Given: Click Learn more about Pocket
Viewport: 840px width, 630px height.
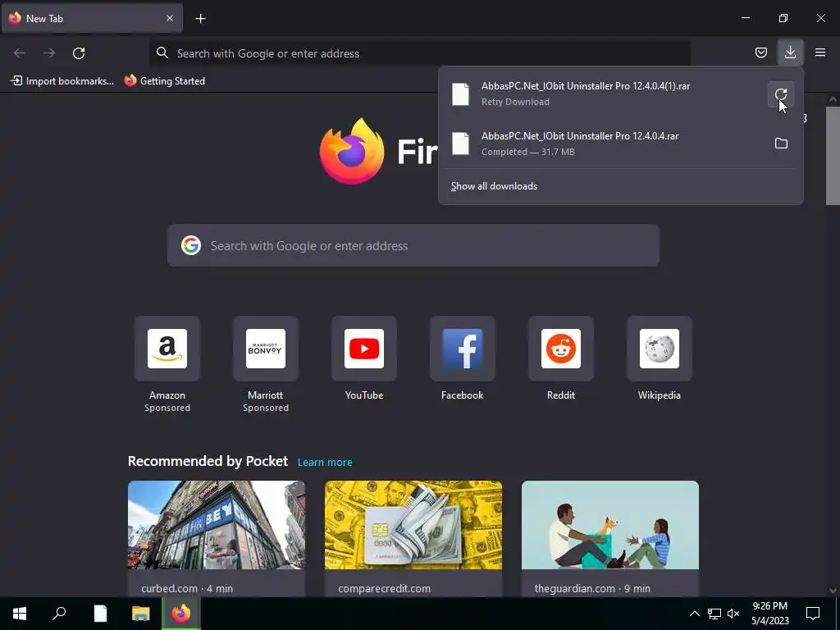Looking at the screenshot, I should pyautogui.click(x=325, y=463).
